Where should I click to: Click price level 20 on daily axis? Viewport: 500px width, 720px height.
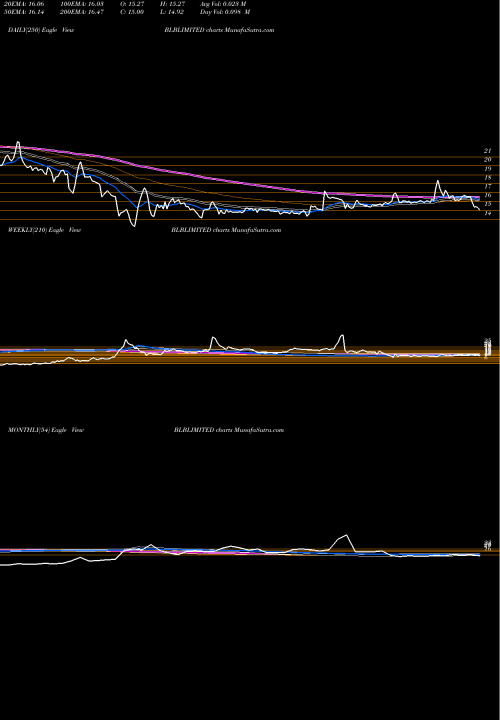point(488,159)
